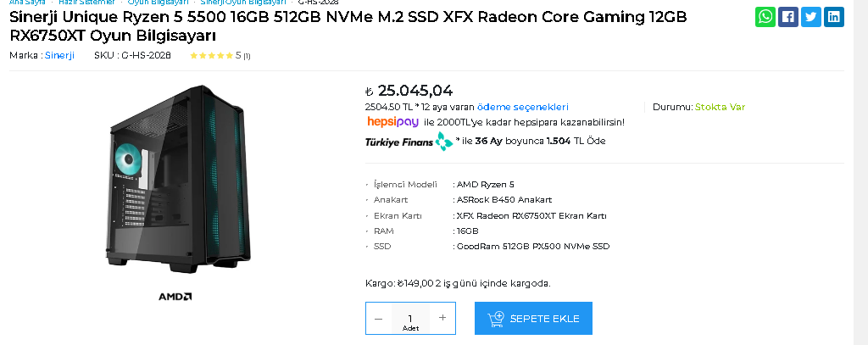Viewport: 868px width, 345px height.
Task: Click the hepsipay logo
Action: tap(392, 122)
